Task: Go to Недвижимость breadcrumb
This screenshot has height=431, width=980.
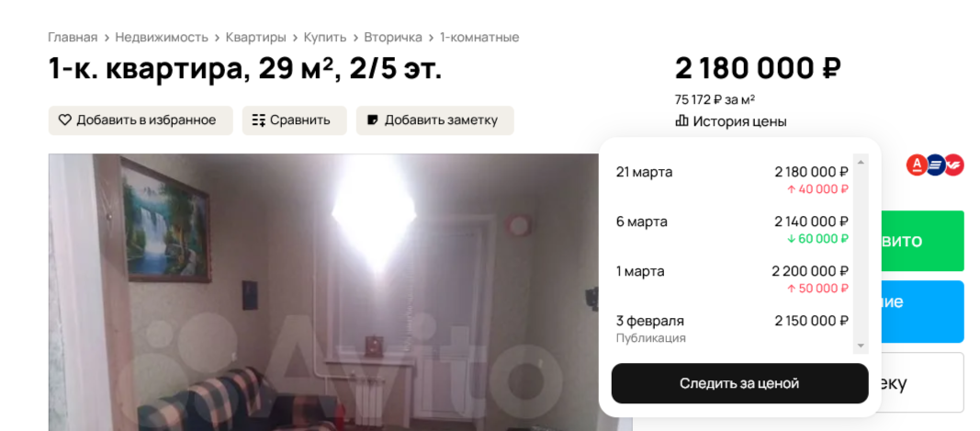Action: point(162,37)
